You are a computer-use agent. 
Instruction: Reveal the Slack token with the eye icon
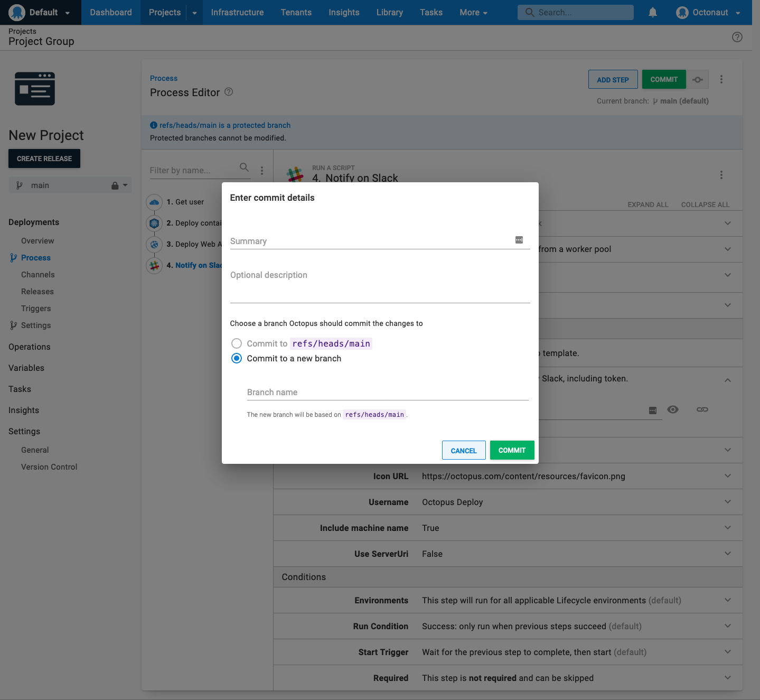[672, 409]
